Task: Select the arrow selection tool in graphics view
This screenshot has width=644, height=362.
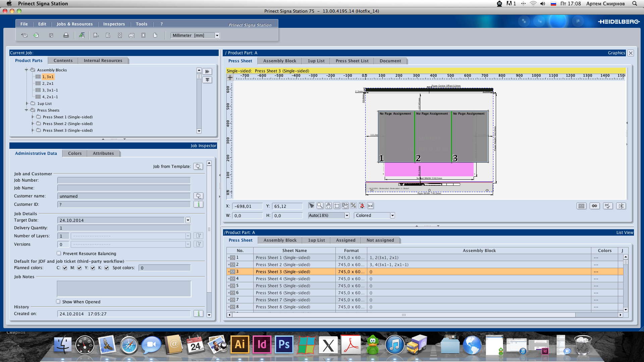Action: pyautogui.click(x=312, y=205)
